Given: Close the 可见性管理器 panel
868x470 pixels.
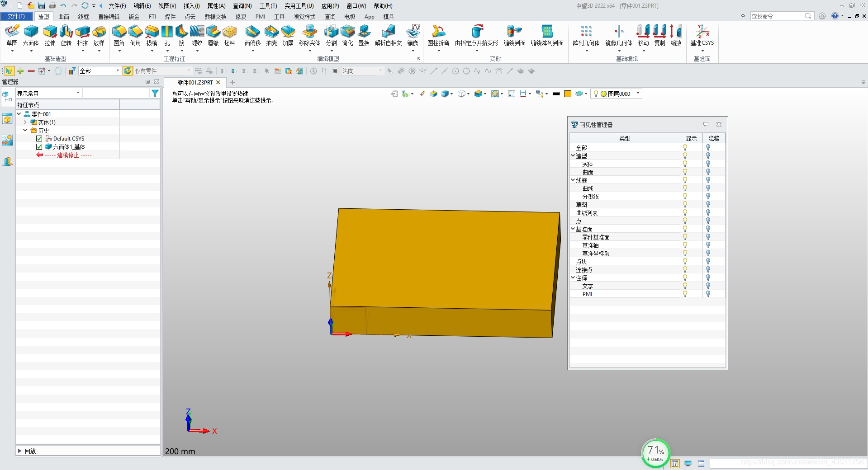Looking at the screenshot, I should [719, 124].
